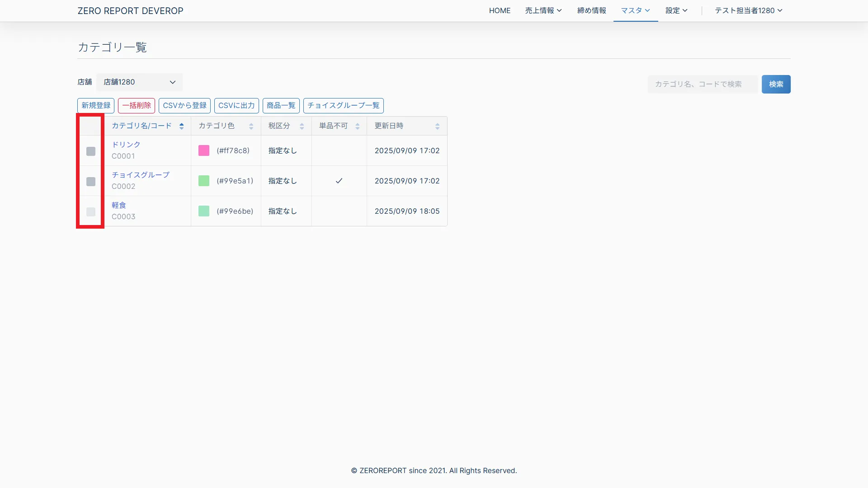Click the red 一括削除 button
The width and height of the screenshot is (868, 488).
point(137,105)
